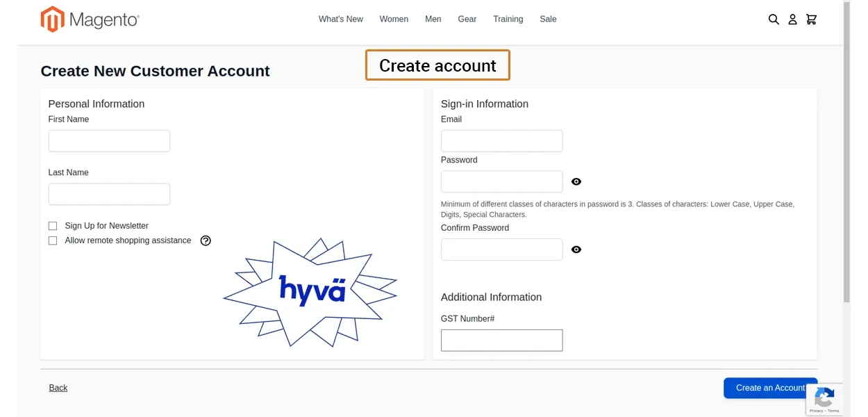
Task: Go to the Gear menu
Action: pyautogui.click(x=467, y=19)
